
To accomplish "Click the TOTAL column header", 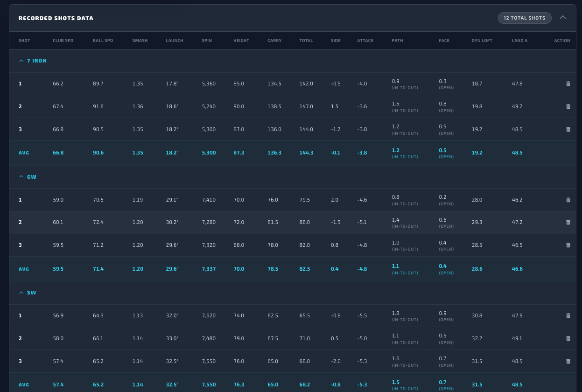I will click(x=306, y=41).
